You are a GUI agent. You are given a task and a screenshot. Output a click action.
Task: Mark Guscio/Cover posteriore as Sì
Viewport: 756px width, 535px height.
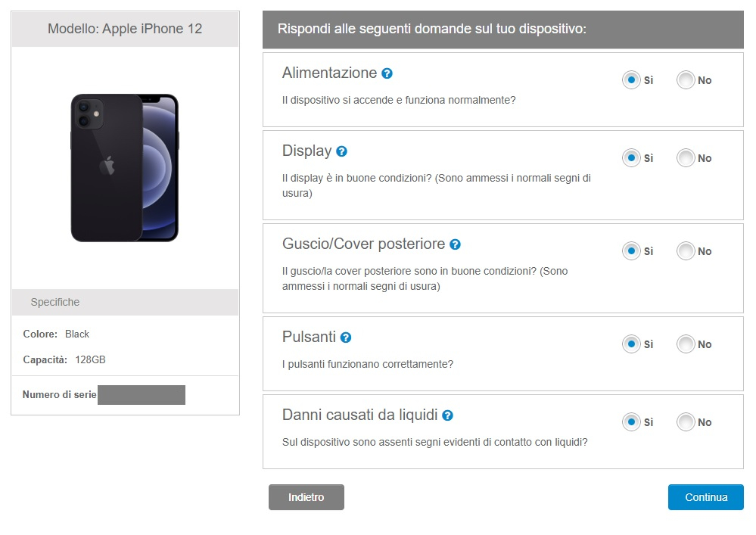pos(631,251)
